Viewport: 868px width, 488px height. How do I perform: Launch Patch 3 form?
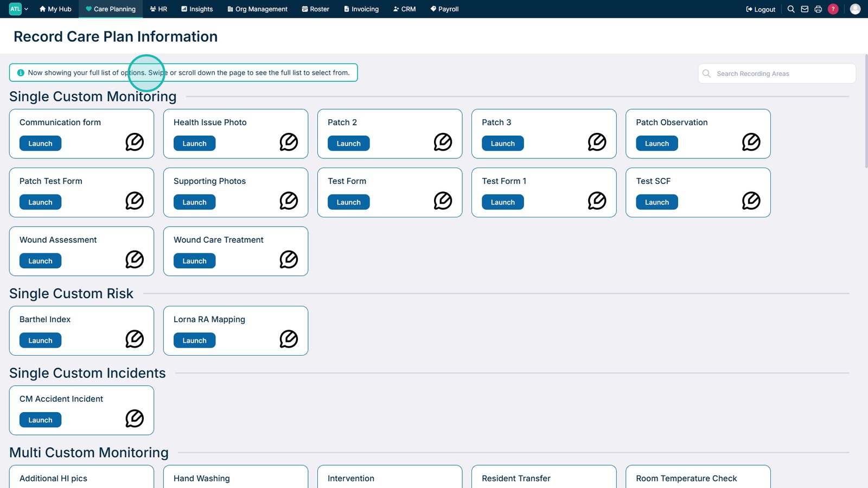pyautogui.click(x=503, y=143)
